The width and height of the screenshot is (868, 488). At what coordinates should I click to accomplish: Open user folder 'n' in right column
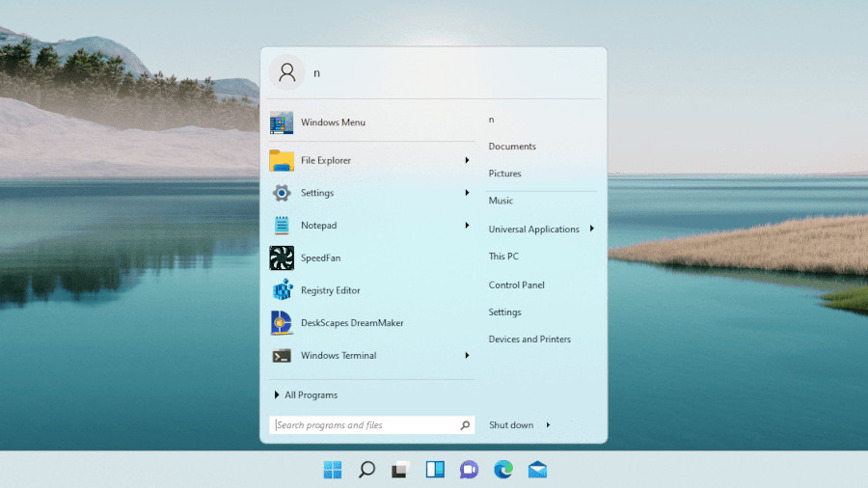(491, 120)
